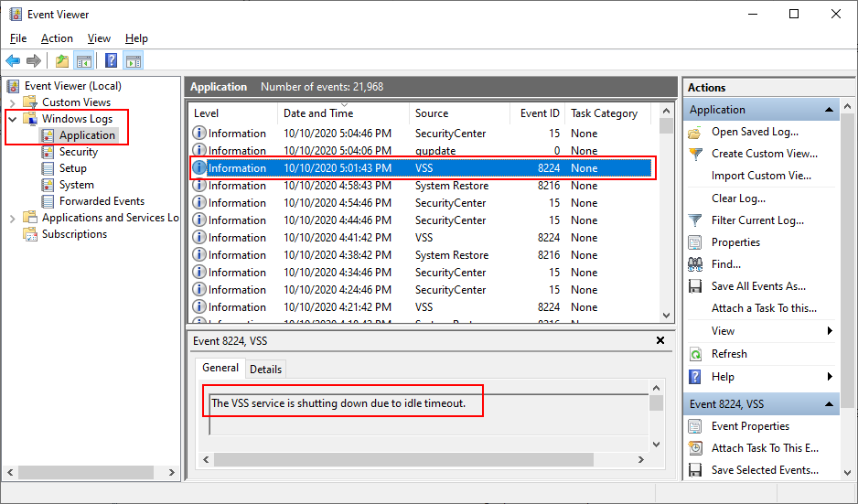
Task: Open the File menu
Action: point(18,38)
